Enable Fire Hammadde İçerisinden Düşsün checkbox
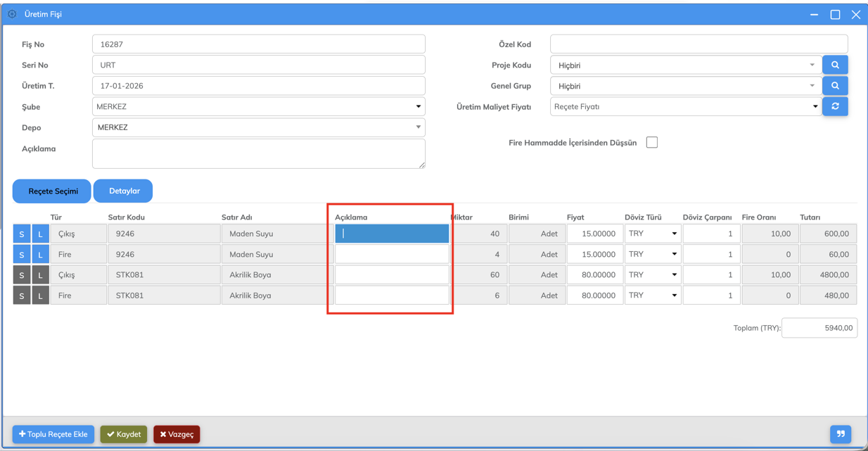 [x=652, y=142]
